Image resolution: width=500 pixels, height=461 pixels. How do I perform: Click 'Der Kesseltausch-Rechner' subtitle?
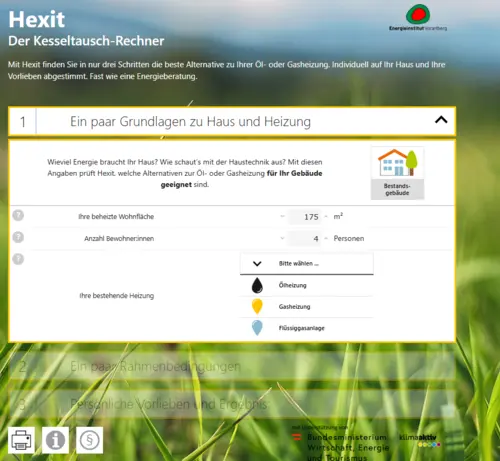pyautogui.click(x=86, y=41)
